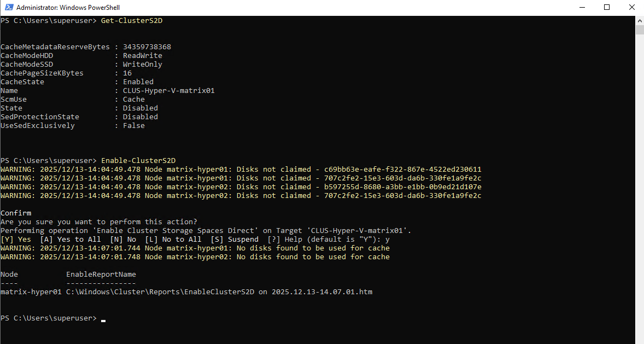Viewport: 644px width, 344px height.
Task: Click the Get-ClusterS2D command text
Action: click(132, 21)
